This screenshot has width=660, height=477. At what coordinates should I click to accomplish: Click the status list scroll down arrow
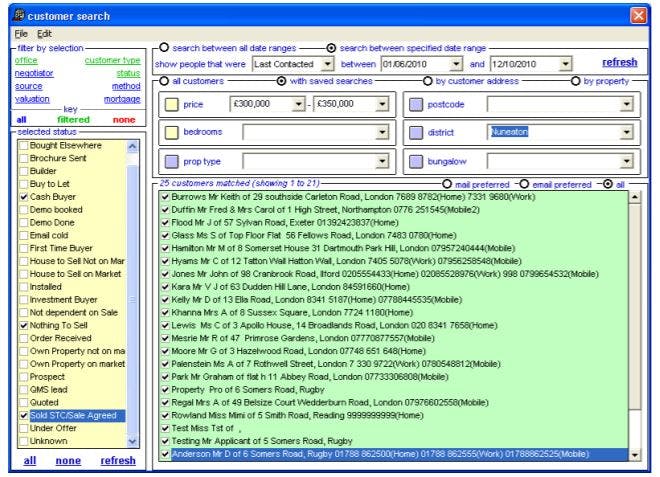132,441
